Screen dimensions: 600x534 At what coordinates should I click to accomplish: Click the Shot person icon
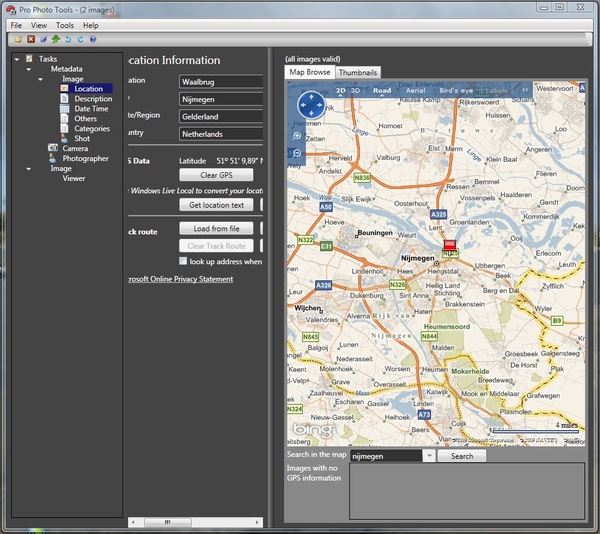click(x=64, y=138)
